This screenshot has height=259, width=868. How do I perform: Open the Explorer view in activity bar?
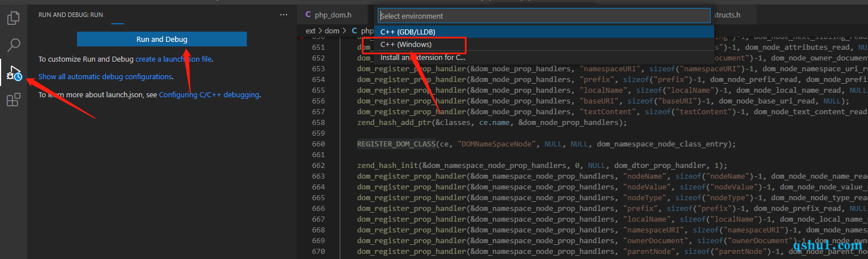pos(14,18)
